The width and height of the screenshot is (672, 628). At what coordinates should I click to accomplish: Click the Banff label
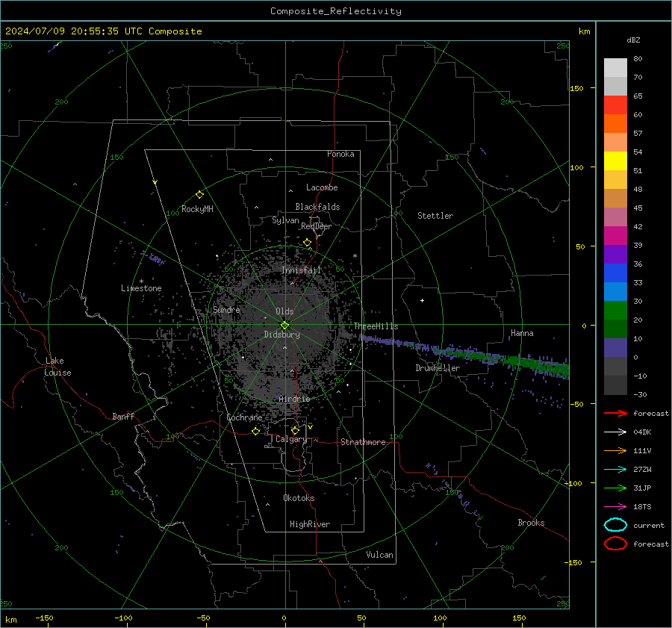(123, 416)
